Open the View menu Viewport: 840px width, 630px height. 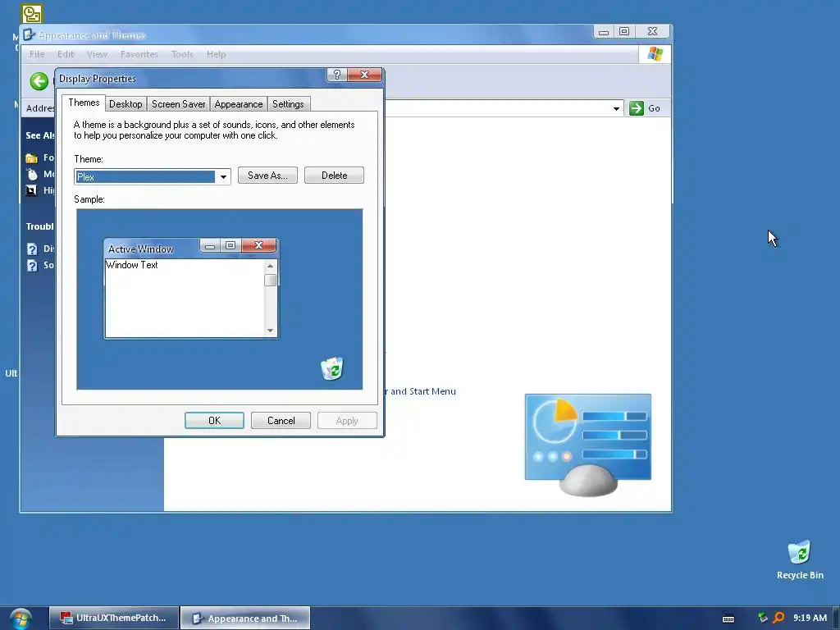click(x=97, y=54)
